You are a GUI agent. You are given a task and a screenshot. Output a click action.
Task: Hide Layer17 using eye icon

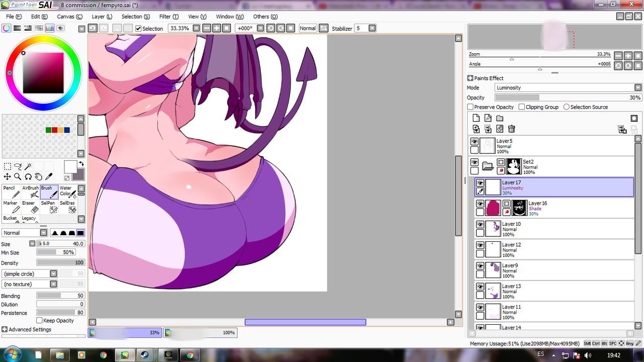pos(480,183)
